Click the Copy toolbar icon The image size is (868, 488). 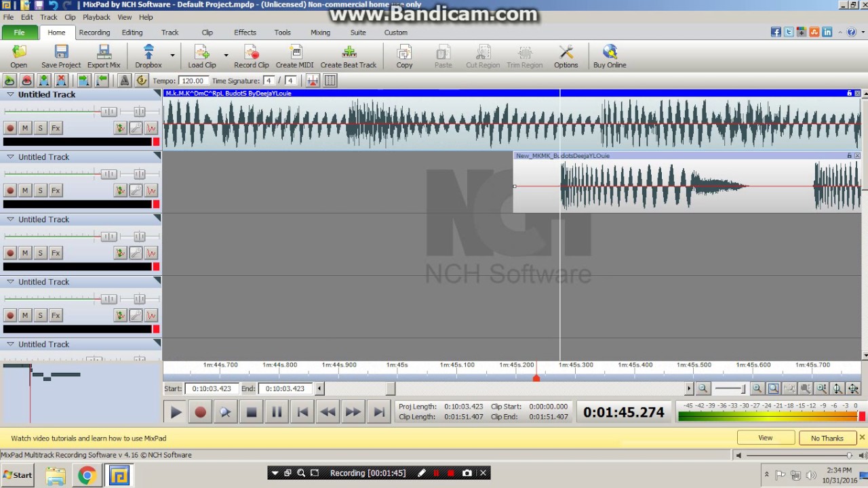pos(404,56)
